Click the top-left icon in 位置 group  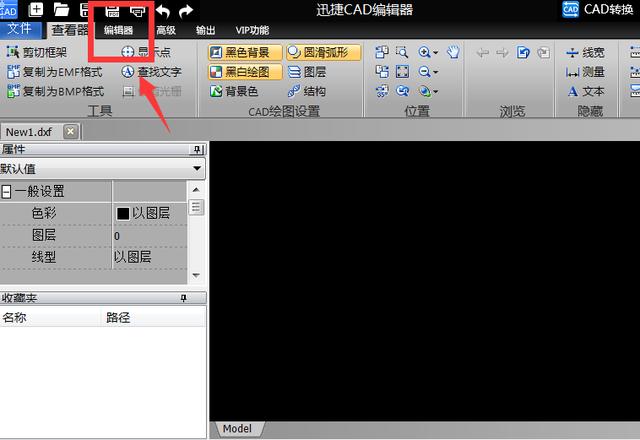(382, 52)
